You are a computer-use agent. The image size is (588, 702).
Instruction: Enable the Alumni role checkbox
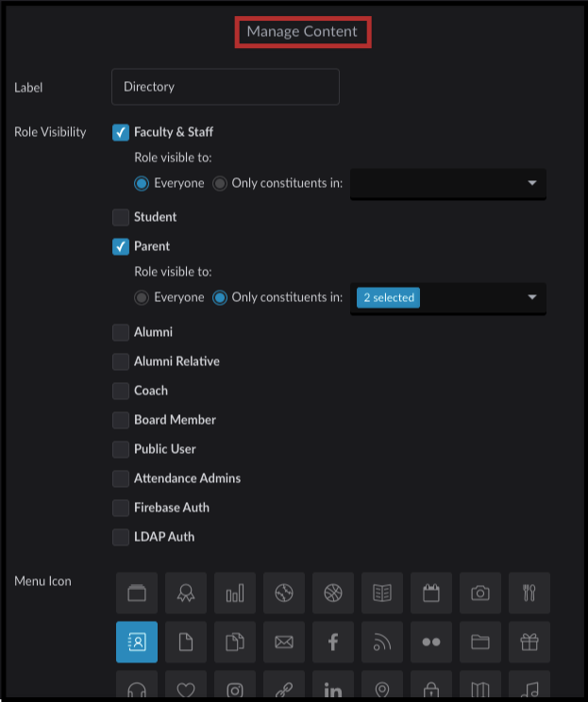pos(121,333)
